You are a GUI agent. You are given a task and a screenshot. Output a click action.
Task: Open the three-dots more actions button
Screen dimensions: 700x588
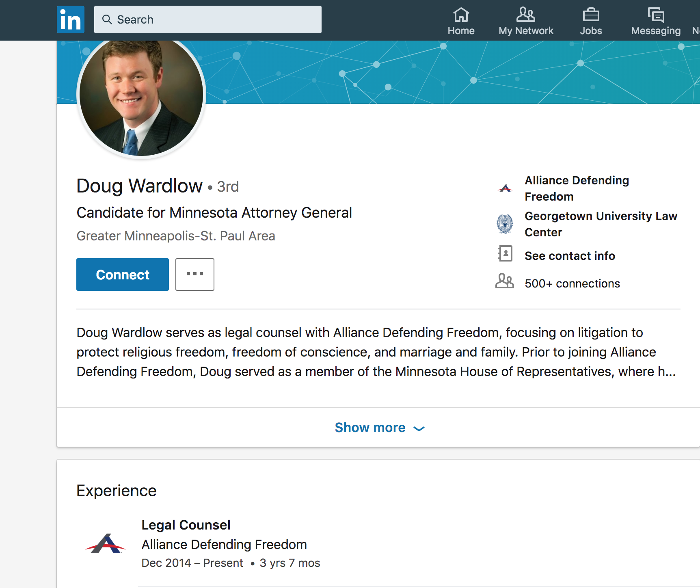(195, 275)
